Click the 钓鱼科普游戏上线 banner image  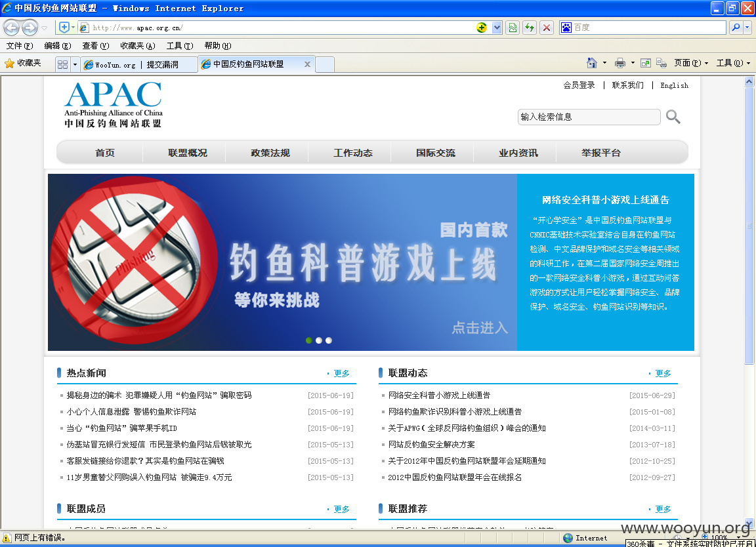tap(283, 262)
